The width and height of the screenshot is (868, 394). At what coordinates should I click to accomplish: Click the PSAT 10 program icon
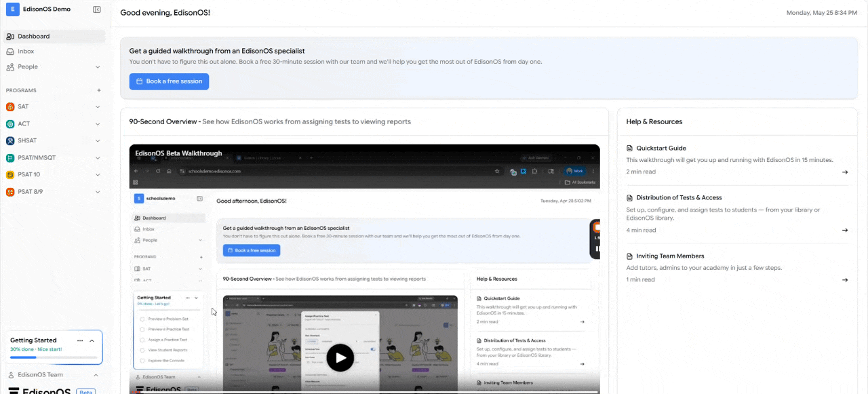(x=10, y=175)
